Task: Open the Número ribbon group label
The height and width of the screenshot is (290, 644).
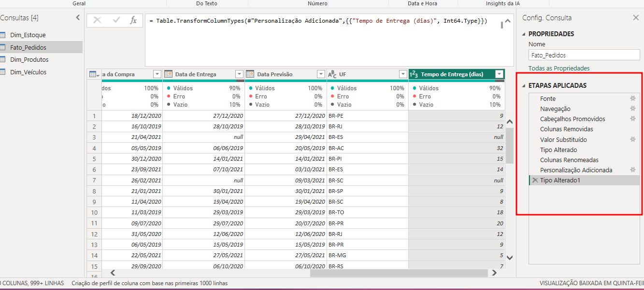Action: pos(317,3)
